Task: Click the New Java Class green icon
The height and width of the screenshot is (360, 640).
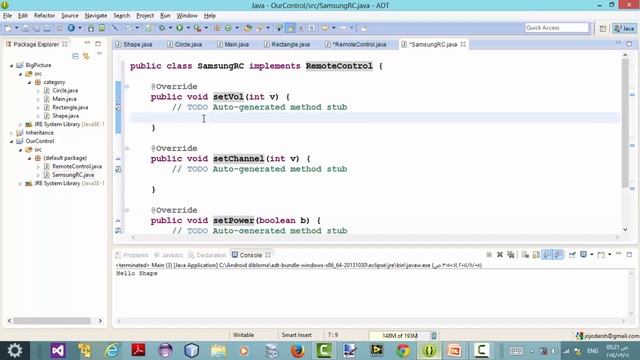Action: click(x=228, y=28)
